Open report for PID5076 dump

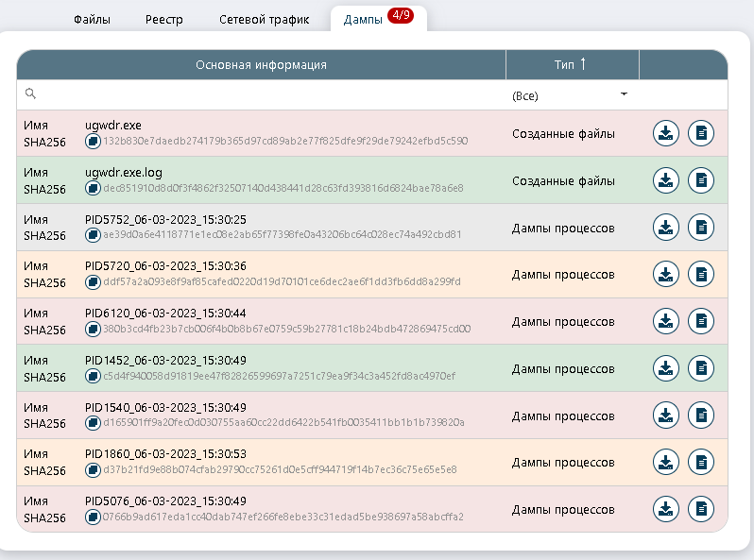click(x=701, y=509)
